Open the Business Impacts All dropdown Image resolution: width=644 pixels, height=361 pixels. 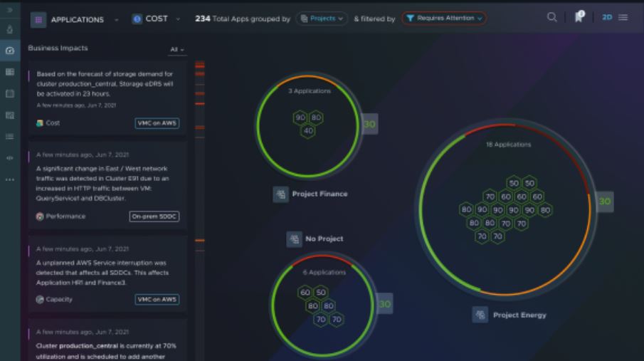point(177,49)
